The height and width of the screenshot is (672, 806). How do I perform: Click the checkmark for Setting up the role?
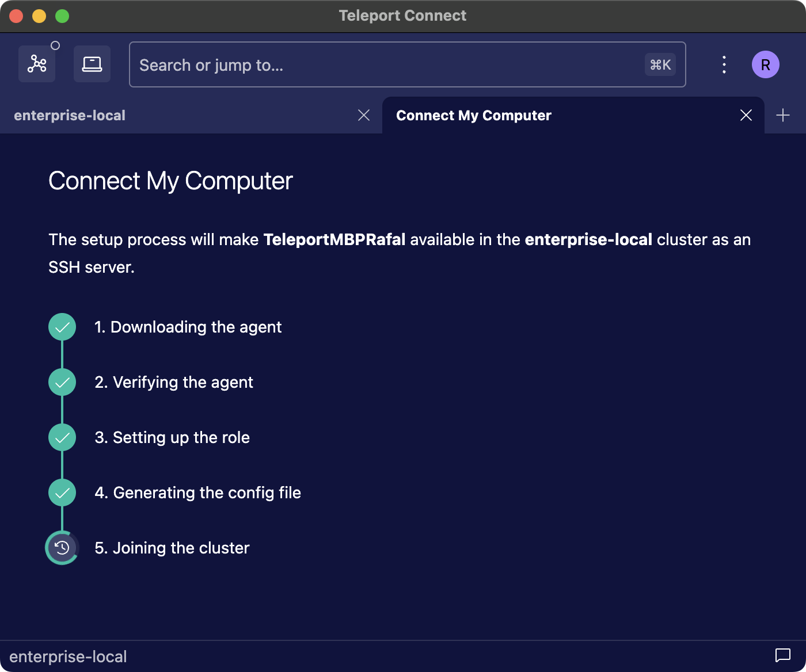point(62,437)
